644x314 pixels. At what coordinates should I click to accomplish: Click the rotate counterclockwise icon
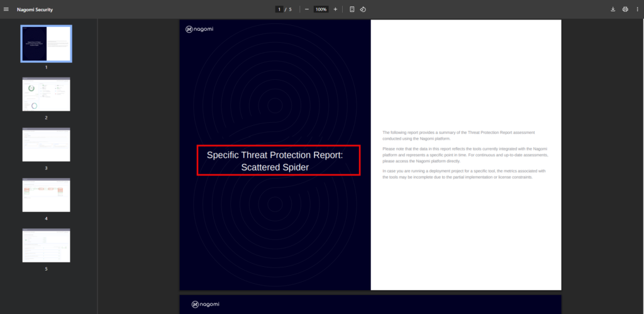(x=363, y=9)
